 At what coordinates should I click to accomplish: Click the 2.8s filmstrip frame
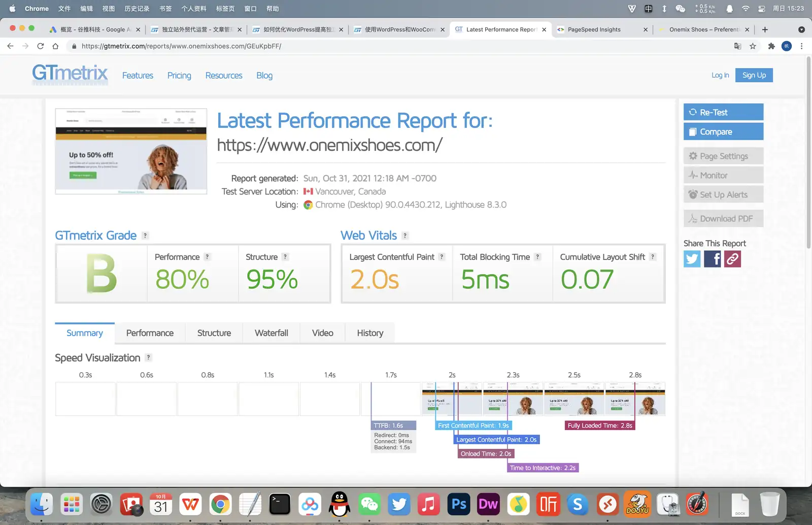[635, 399]
